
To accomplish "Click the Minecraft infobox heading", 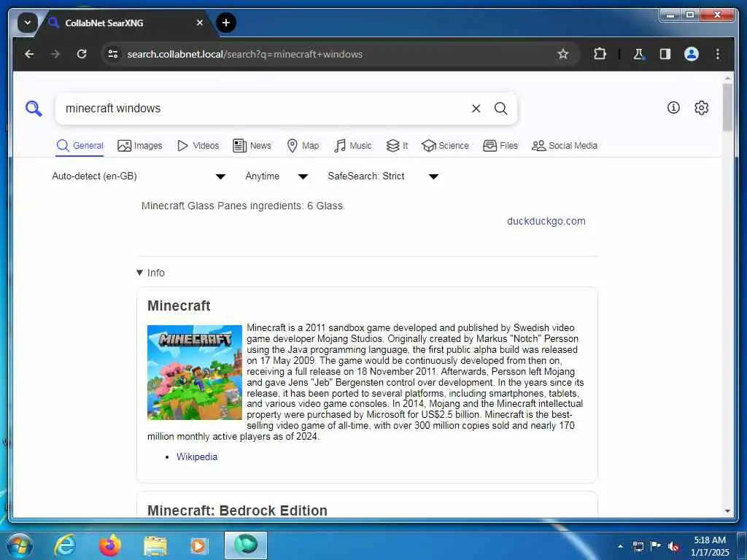I will pyautogui.click(x=179, y=306).
